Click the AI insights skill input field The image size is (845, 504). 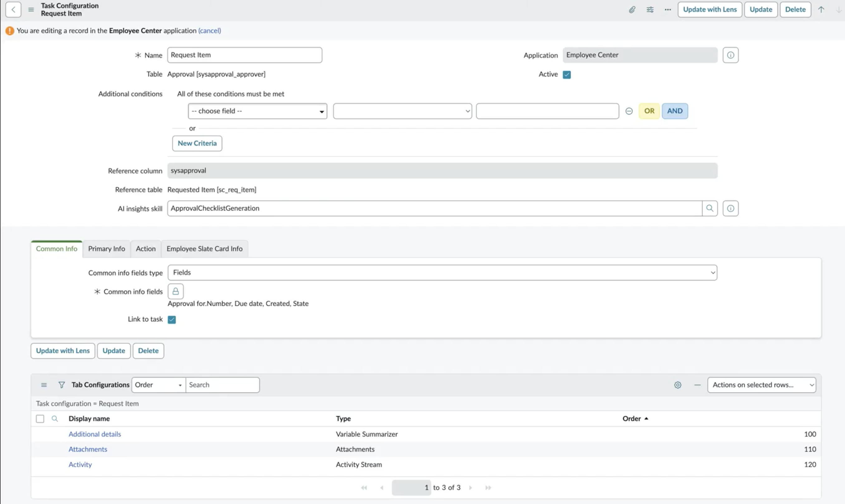coord(434,208)
